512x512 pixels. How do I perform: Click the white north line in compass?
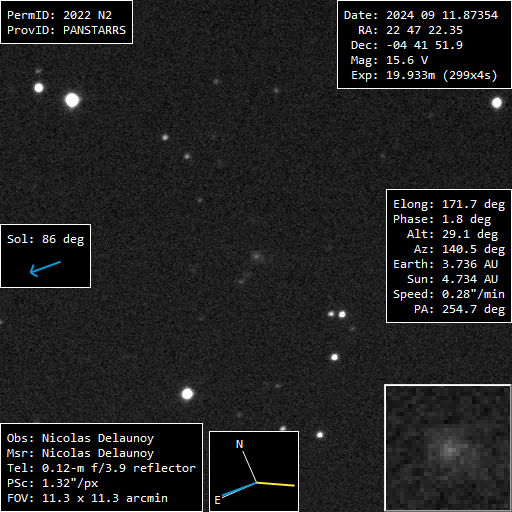click(x=249, y=467)
